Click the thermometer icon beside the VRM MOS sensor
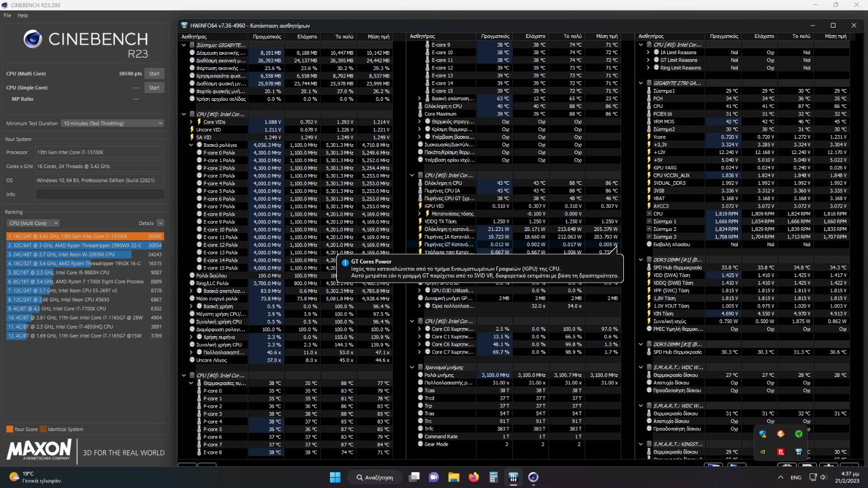The width and height of the screenshot is (868, 488). pyautogui.click(x=649, y=121)
